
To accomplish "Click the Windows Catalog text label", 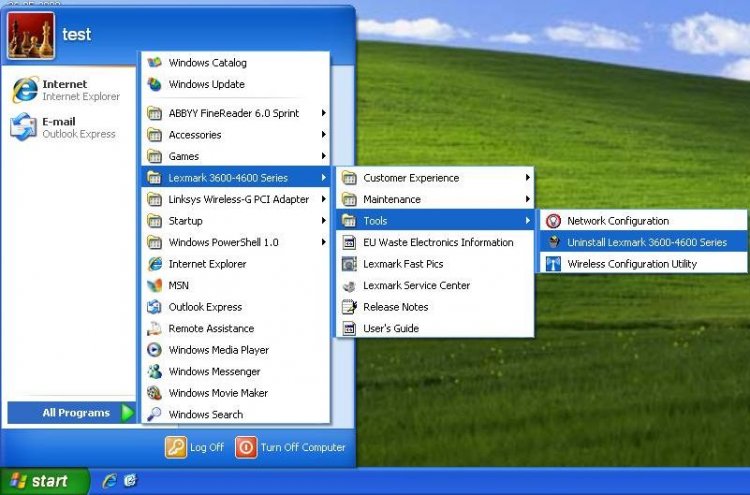I will click(208, 63).
